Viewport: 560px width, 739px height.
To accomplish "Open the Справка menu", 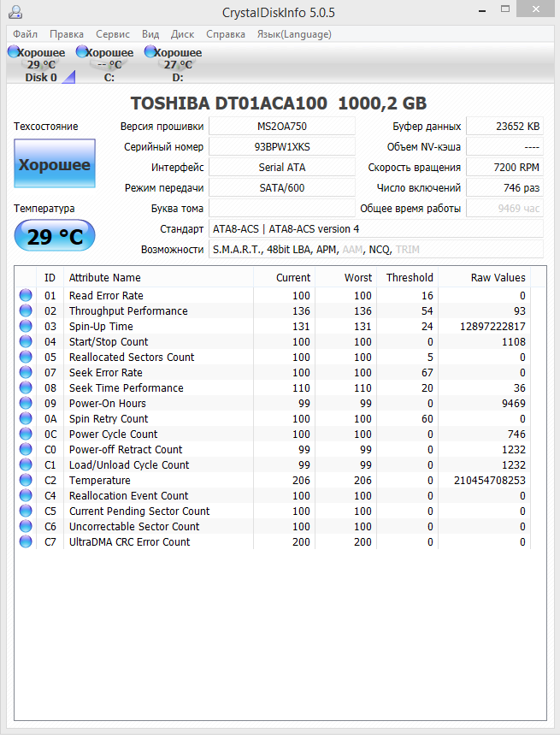I will [225, 34].
